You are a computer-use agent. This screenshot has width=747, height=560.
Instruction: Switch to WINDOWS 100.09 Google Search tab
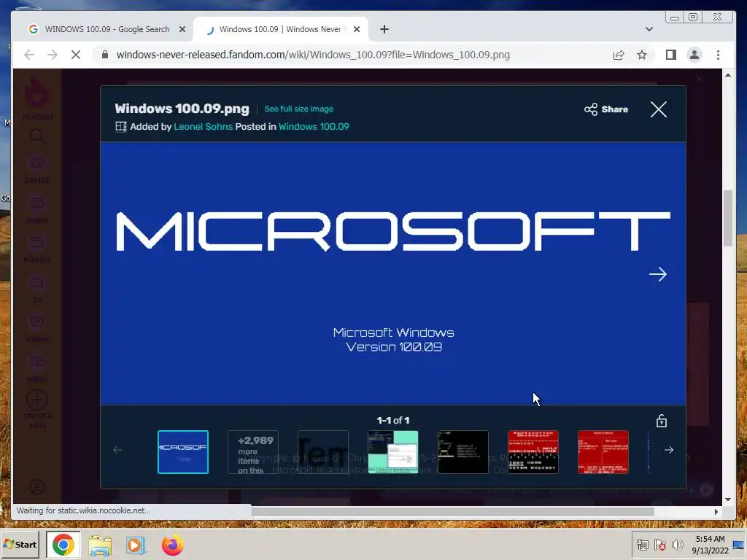(107, 29)
